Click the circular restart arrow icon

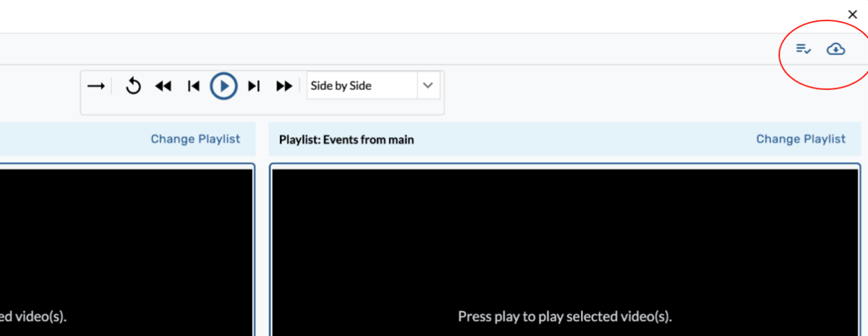(x=133, y=86)
